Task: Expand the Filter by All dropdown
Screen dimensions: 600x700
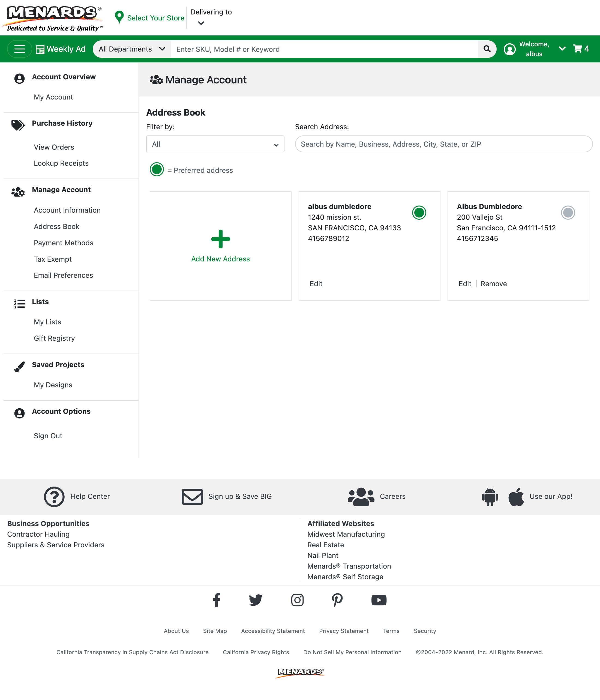Action: point(215,144)
